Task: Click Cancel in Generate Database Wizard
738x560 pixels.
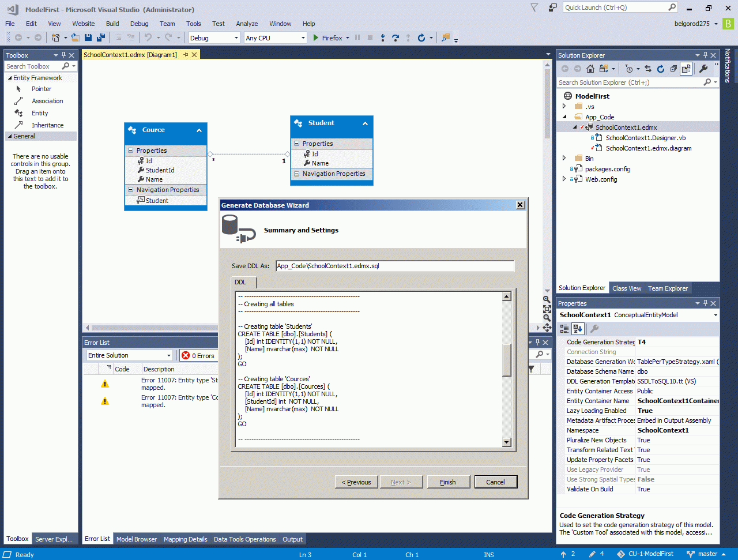Action: (x=495, y=482)
